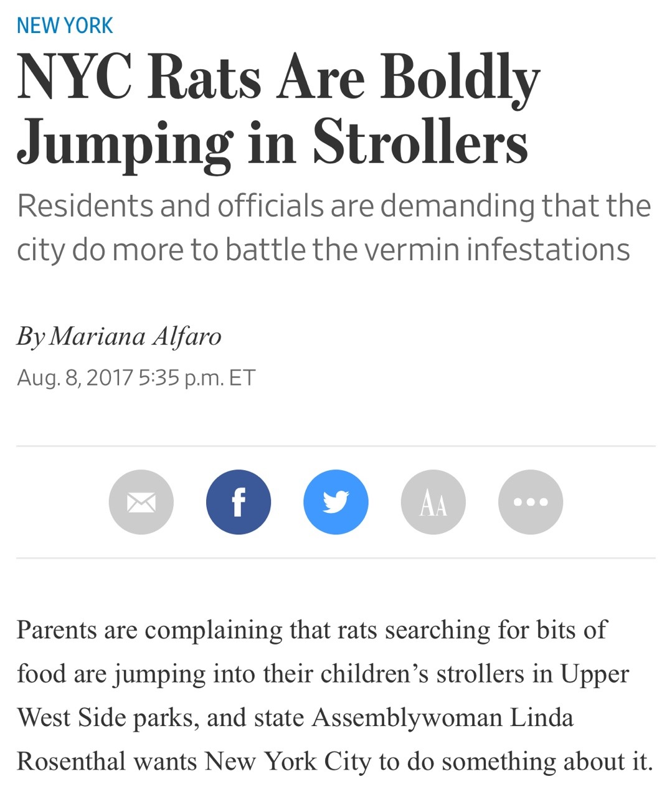
Task: Click "Parents" at the article's start
Action: click(x=56, y=630)
